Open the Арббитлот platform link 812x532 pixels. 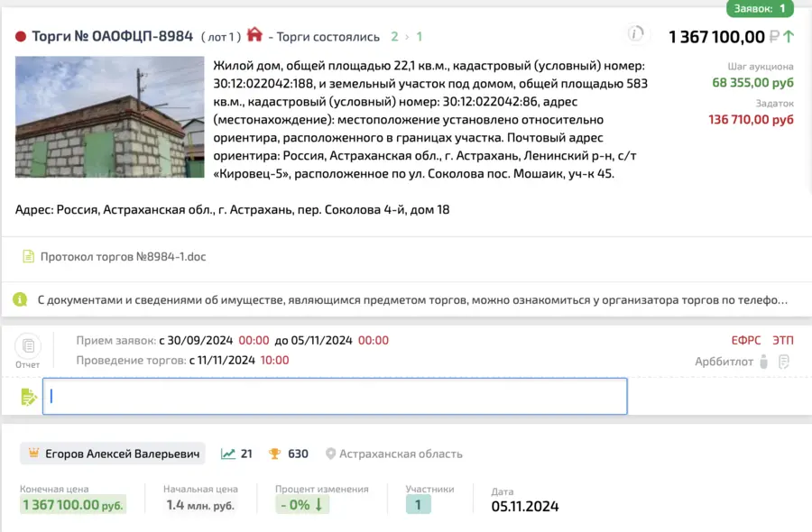724,362
